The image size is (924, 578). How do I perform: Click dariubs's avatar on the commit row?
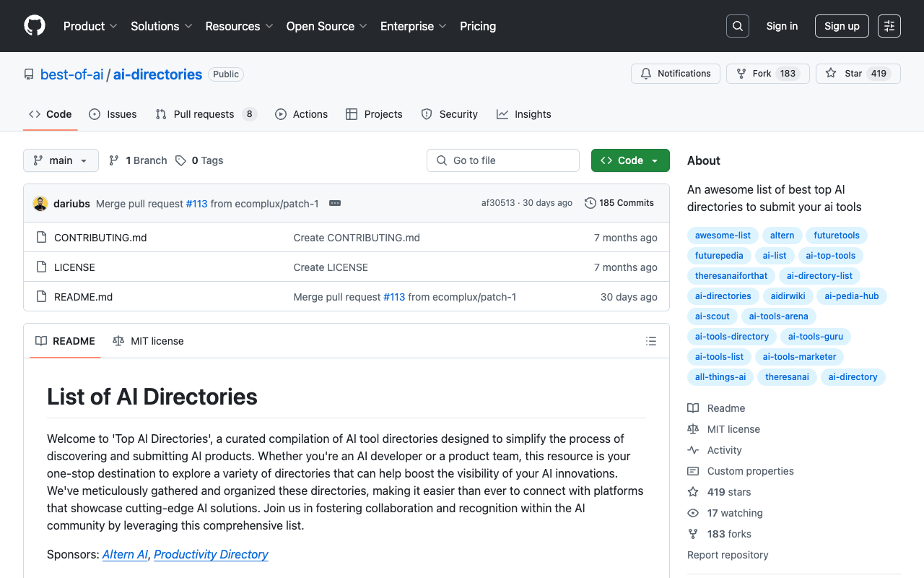coord(40,204)
